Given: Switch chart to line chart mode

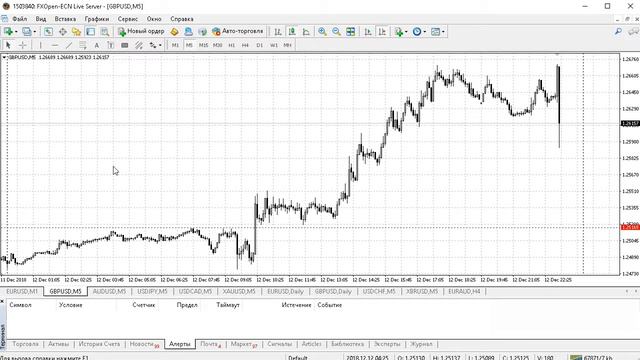Looking at the screenshot, I should (x=306, y=31).
